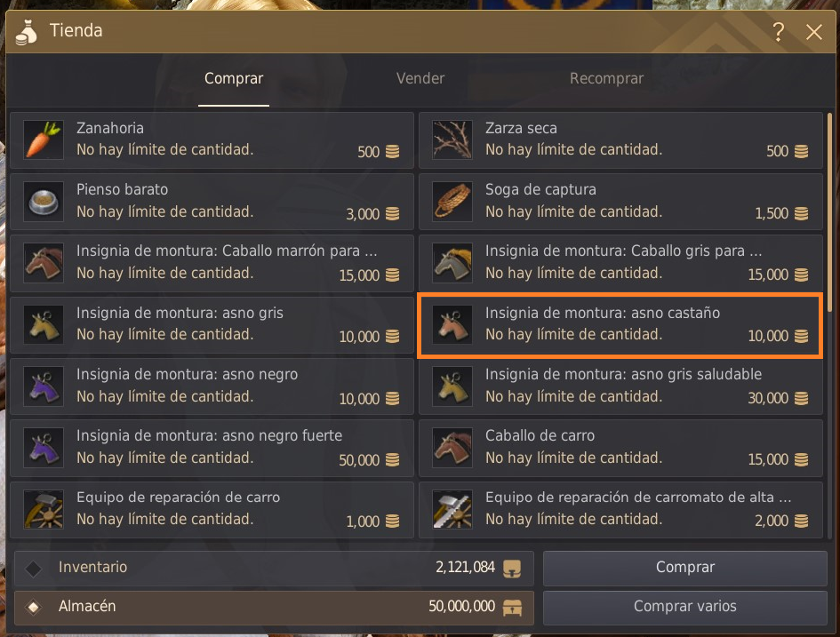The height and width of the screenshot is (637, 840).
Task: Switch to the Vender tab
Action: coord(420,79)
